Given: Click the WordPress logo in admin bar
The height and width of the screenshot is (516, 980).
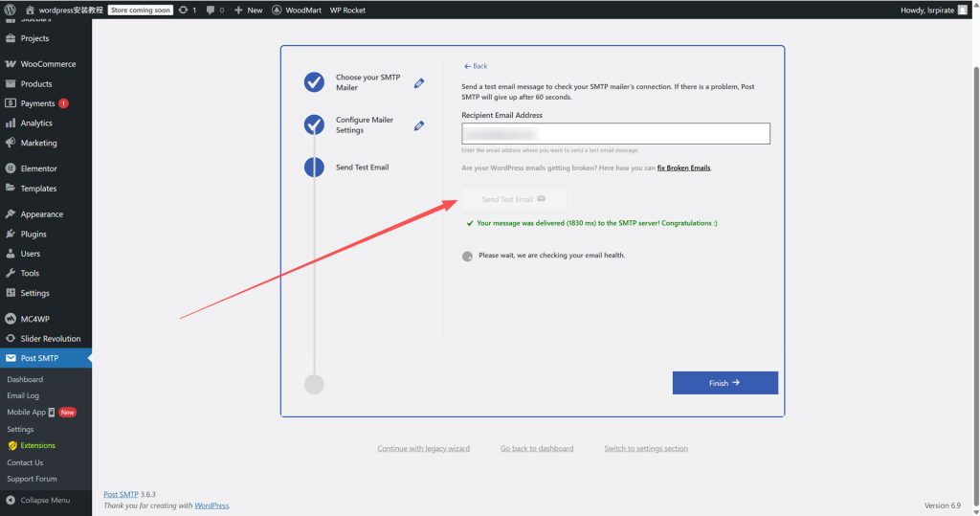Looking at the screenshot, I should [x=11, y=10].
